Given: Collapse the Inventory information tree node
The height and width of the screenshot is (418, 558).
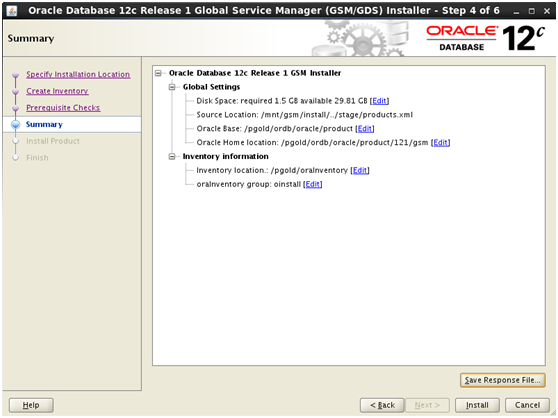Looking at the screenshot, I should click(172, 157).
